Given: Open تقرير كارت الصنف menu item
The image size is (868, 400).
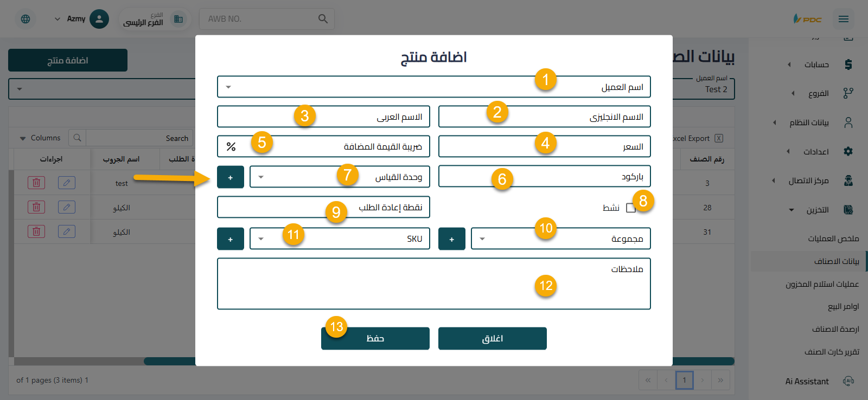Looking at the screenshot, I should pos(832,352).
